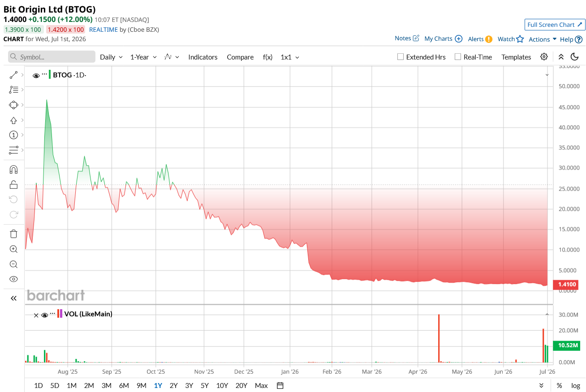
Task: Open the three-dot options menu beside BTOG
Action: point(44,74)
